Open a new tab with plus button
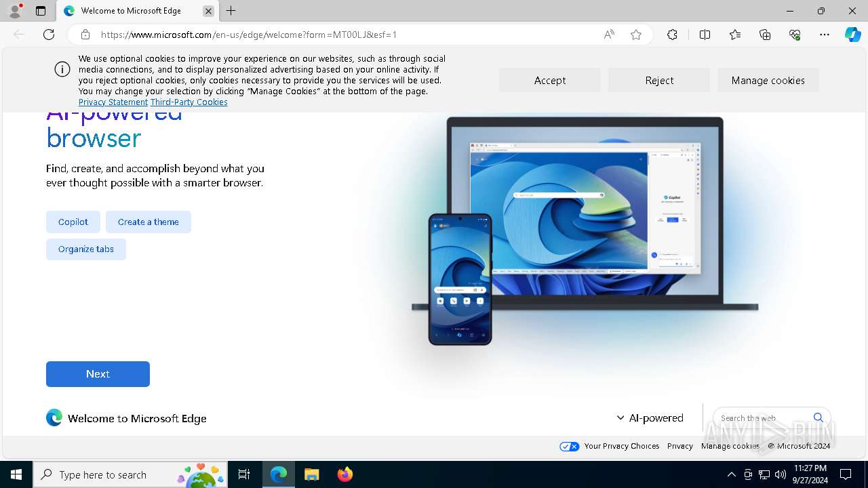This screenshot has width=868, height=488. 231,11
